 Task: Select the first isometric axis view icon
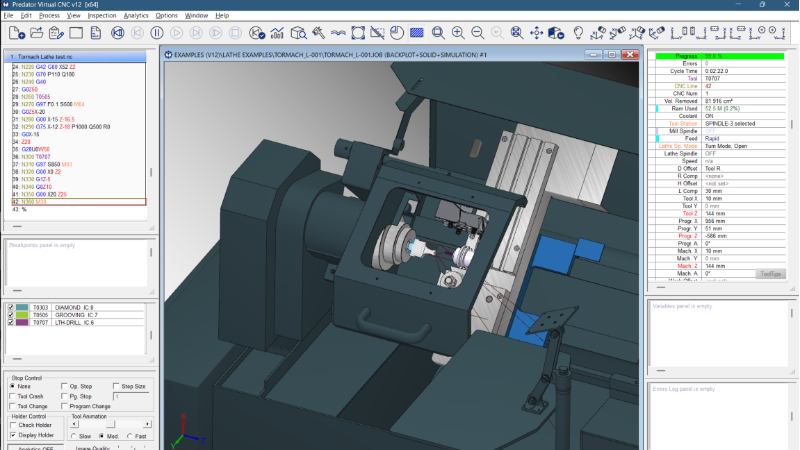(597, 33)
